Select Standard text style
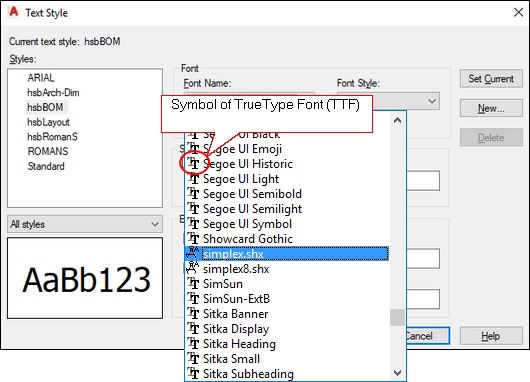 (46, 166)
